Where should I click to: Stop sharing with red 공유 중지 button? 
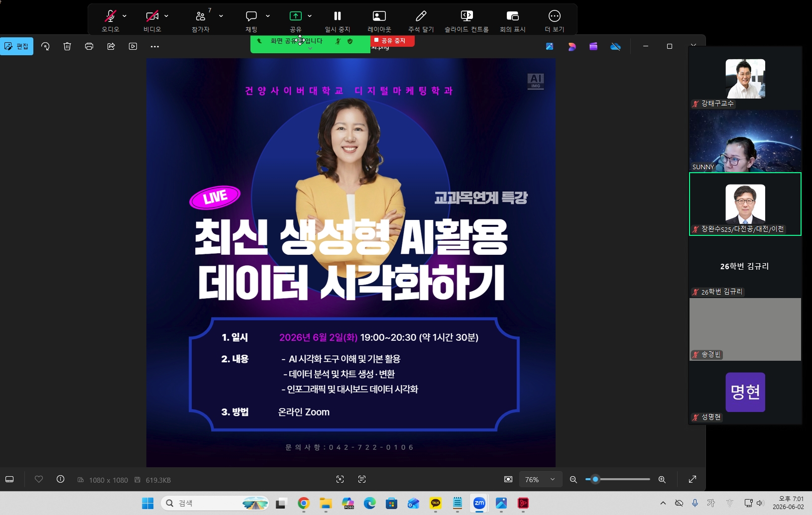[392, 41]
